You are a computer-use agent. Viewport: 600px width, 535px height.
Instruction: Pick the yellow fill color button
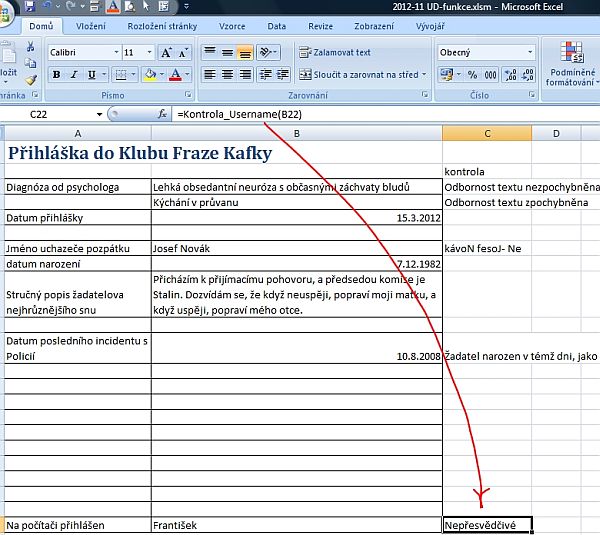click(x=150, y=74)
